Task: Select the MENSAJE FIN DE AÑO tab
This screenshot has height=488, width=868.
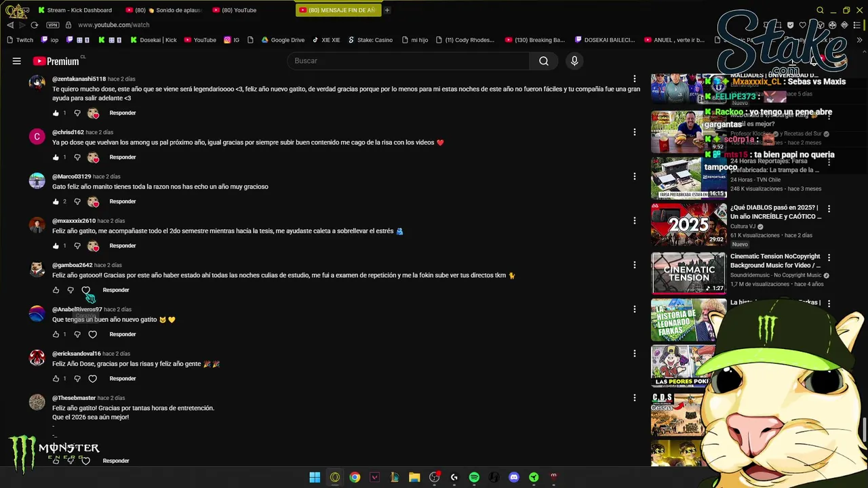Action: pyautogui.click(x=338, y=10)
